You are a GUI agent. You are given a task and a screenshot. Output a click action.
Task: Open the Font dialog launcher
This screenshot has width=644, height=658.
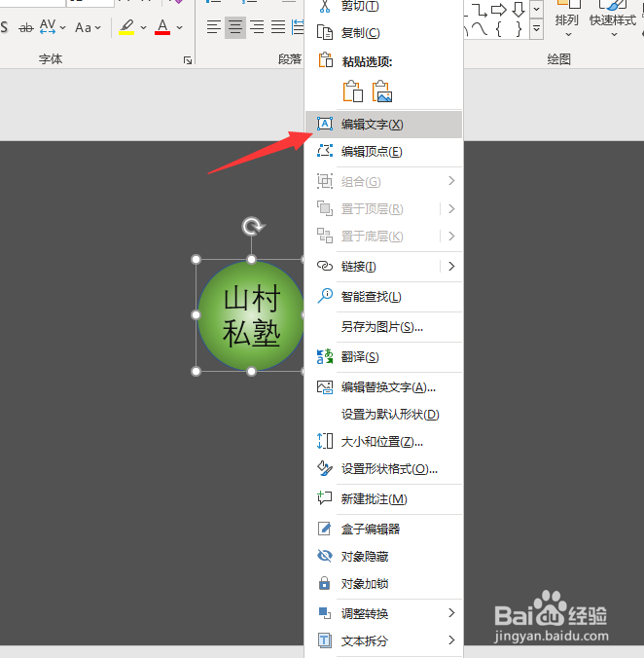pos(188,60)
